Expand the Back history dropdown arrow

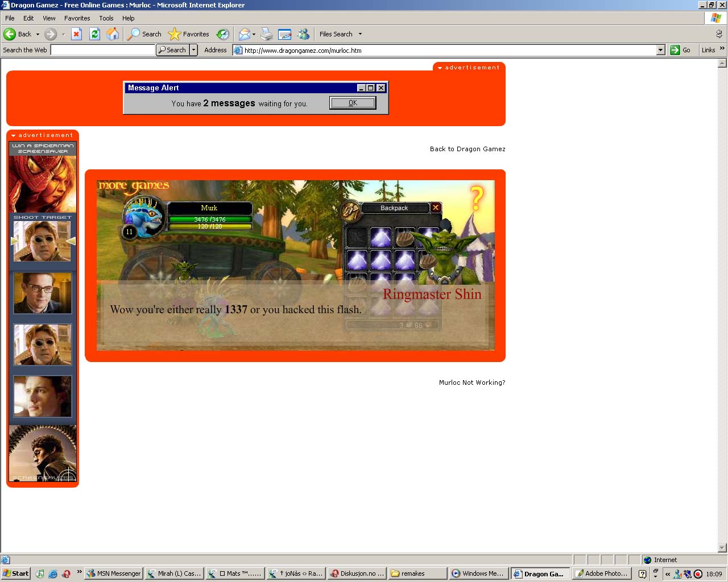click(x=38, y=34)
